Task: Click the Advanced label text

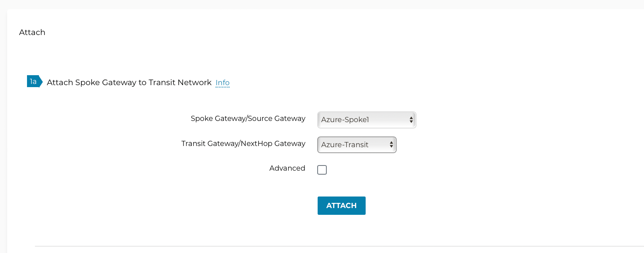Action: pyautogui.click(x=287, y=168)
